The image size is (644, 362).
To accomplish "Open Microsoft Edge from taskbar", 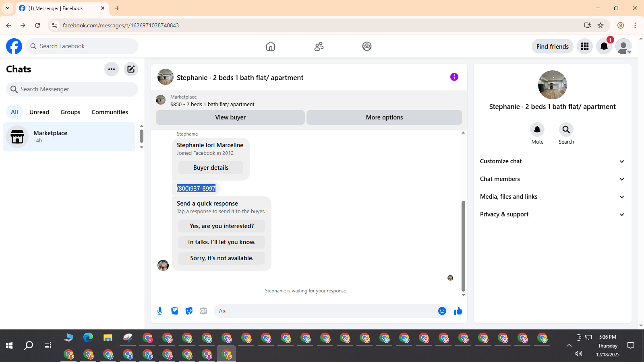I will pyautogui.click(x=88, y=337).
